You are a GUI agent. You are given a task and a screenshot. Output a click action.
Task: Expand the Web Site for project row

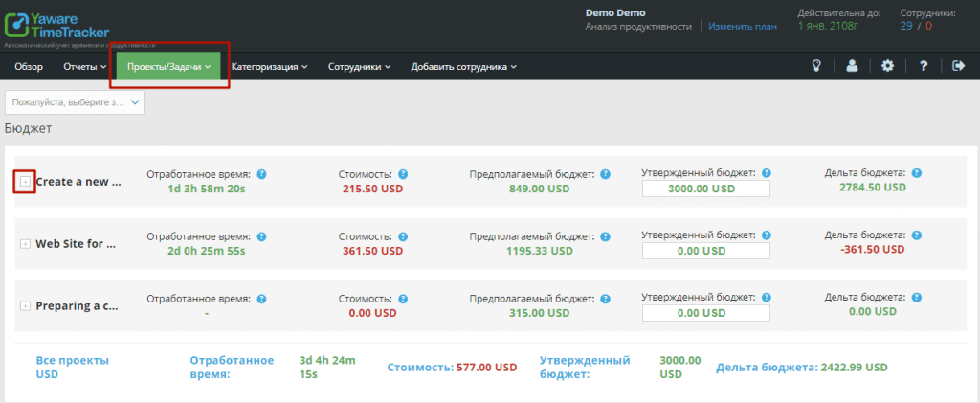point(25,244)
